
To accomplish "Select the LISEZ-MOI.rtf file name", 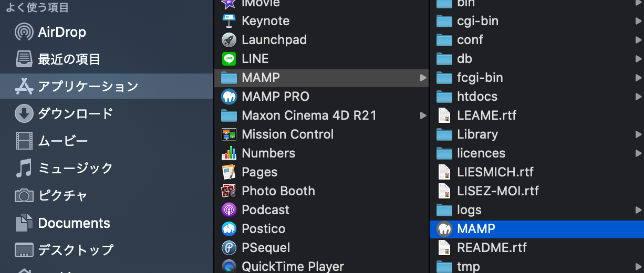I will pos(498,191).
